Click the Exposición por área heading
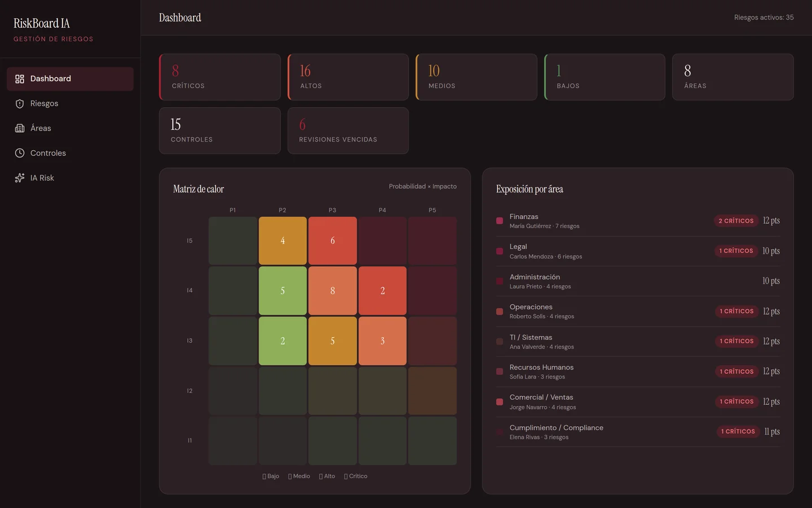The height and width of the screenshot is (508, 812). pos(529,189)
